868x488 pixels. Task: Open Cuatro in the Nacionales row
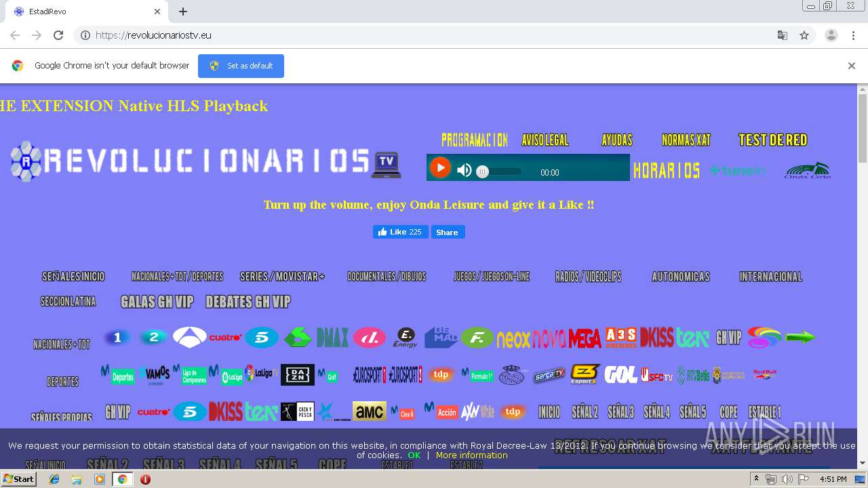tap(225, 337)
